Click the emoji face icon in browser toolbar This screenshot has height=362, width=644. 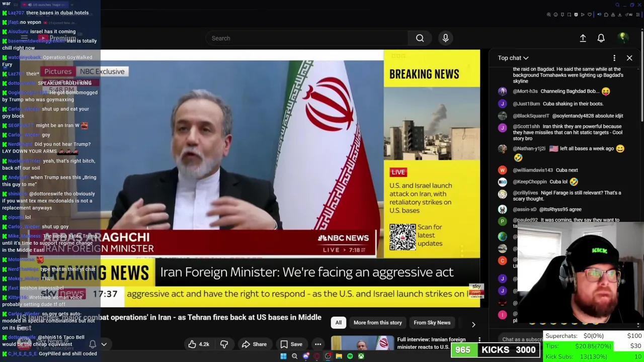pyautogui.click(x=555, y=15)
